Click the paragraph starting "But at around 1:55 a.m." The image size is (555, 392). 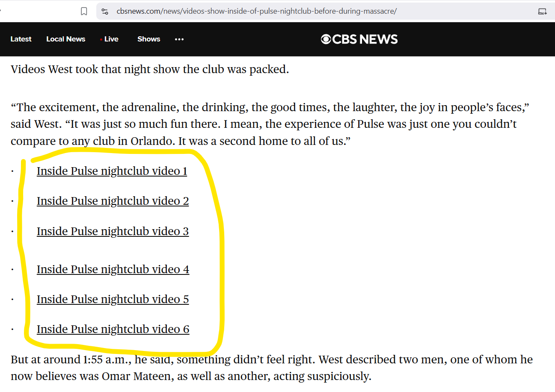click(x=272, y=368)
